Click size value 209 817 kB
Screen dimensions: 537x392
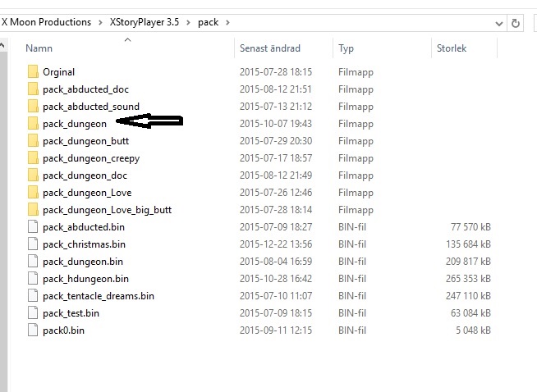pyautogui.click(x=468, y=262)
